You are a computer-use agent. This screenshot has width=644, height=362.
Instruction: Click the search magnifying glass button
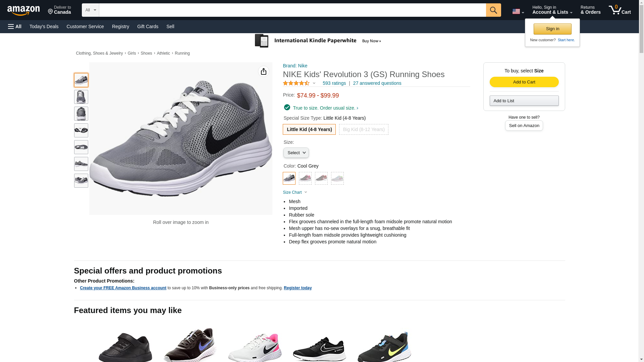point(493,10)
